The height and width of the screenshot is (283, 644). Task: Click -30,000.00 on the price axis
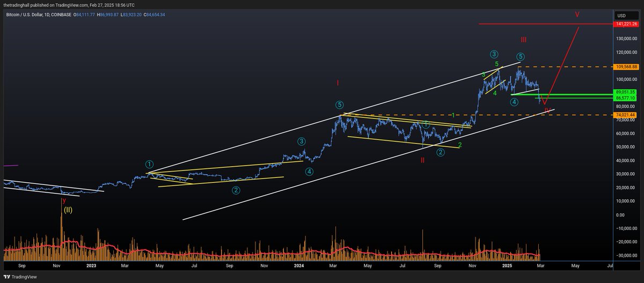pyautogui.click(x=627, y=255)
